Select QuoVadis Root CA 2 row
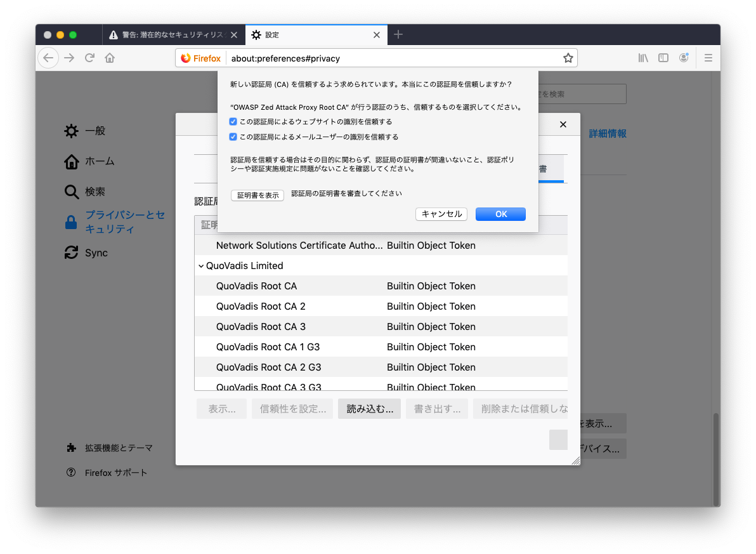The image size is (756, 554). click(x=381, y=307)
